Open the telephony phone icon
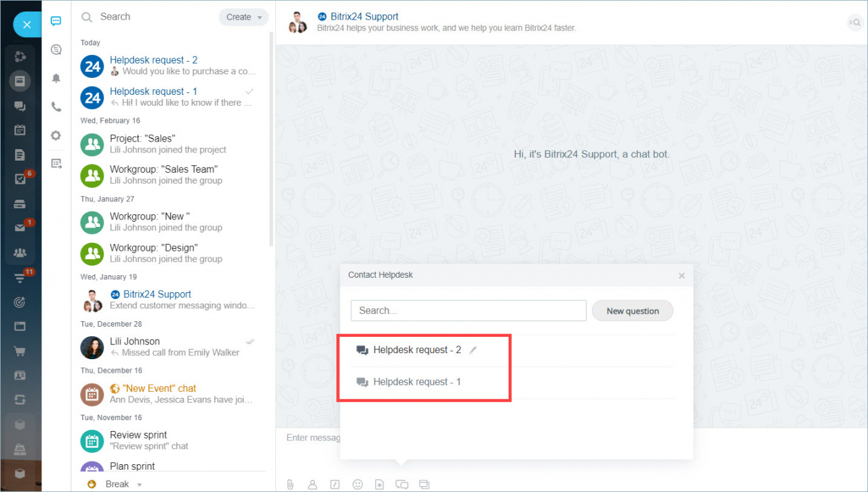 tap(56, 107)
